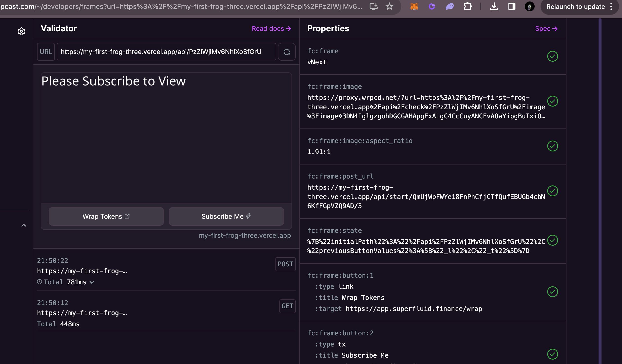622x364 pixels.
Task: Show browser downloads
Action: 494,6
